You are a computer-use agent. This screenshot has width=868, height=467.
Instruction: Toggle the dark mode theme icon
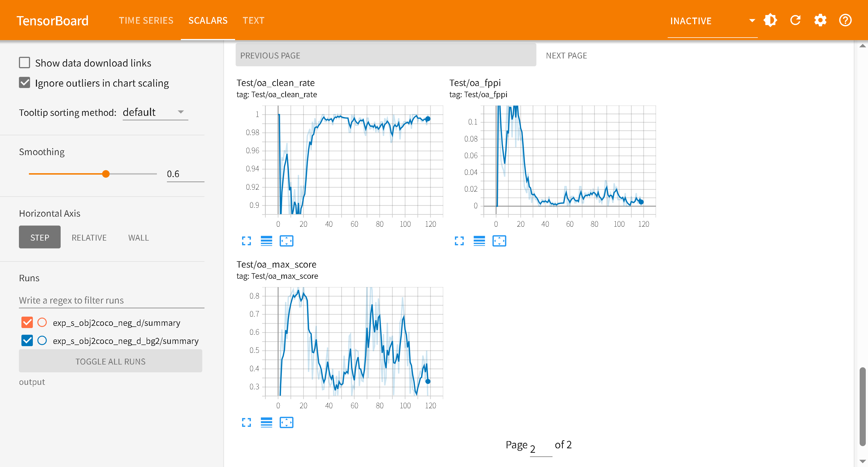[770, 20]
